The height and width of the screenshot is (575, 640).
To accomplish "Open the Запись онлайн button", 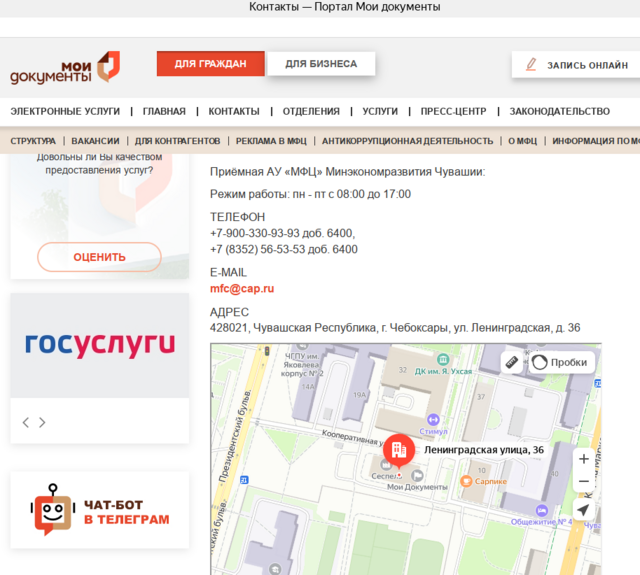I will point(576,64).
